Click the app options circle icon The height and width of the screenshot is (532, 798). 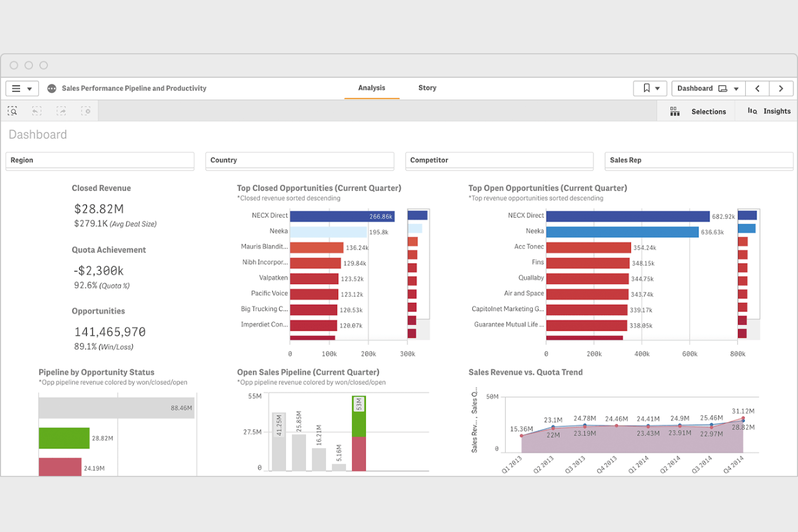tap(52, 88)
